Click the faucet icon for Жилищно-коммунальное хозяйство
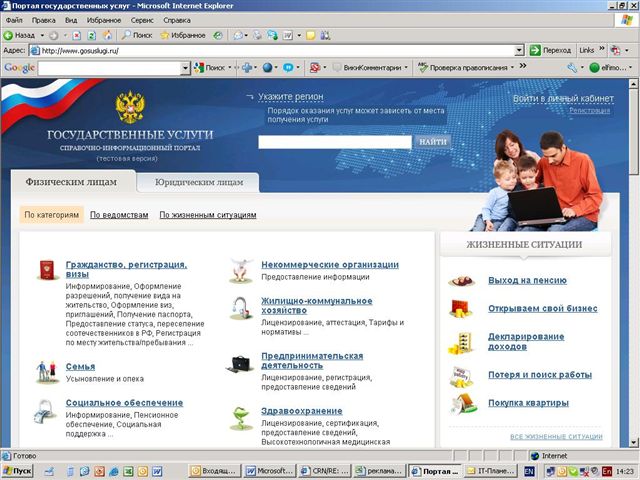 (x=240, y=307)
